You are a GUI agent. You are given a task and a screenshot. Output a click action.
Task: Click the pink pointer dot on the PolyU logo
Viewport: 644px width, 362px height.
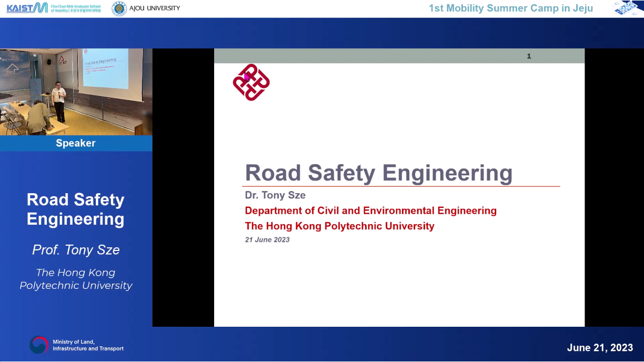246,77
